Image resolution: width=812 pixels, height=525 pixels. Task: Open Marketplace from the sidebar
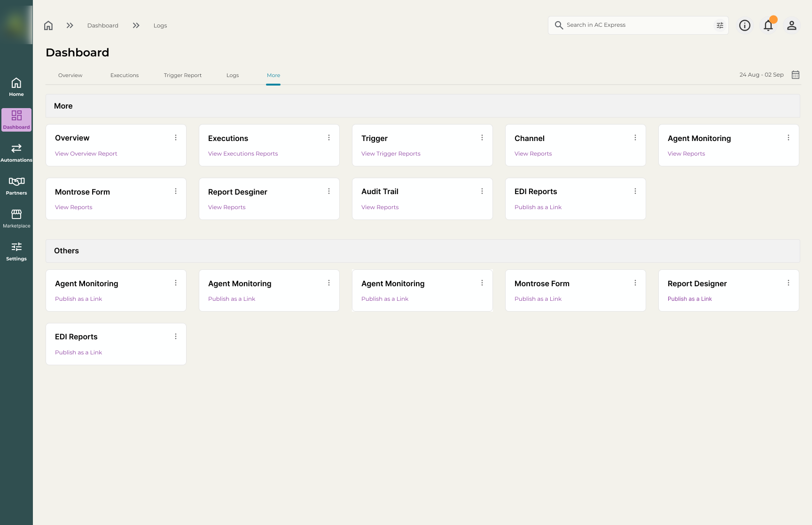click(x=16, y=219)
